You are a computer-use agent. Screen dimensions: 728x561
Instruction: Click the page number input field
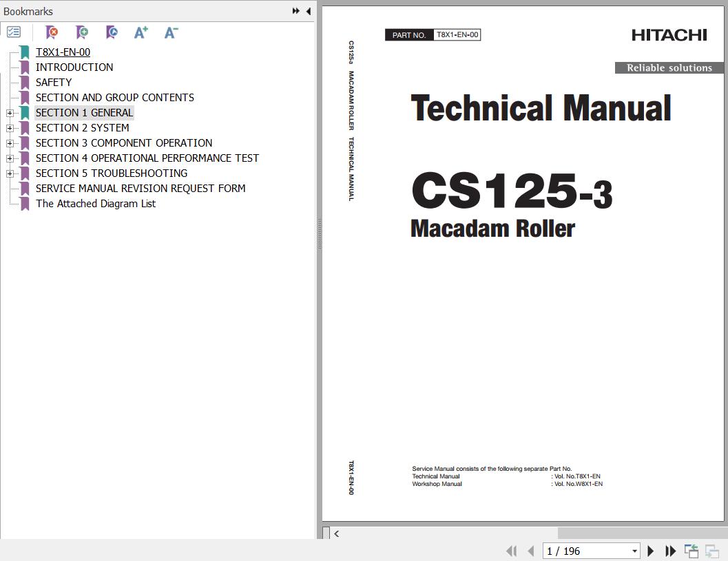587,551
